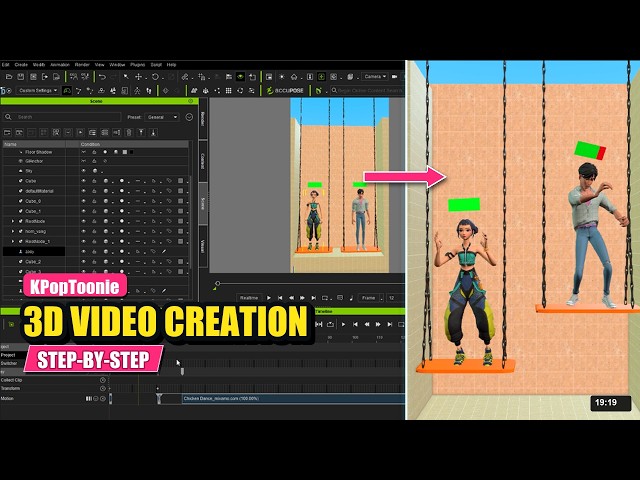
Task: Open the Animation menu
Action: click(x=60, y=64)
